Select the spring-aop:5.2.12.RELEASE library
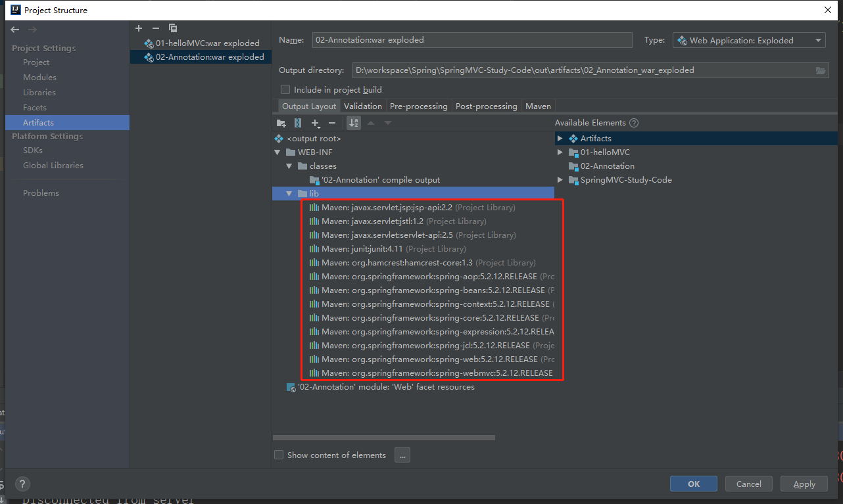The height and width of the screenshot is (504, 843). pyautogui.click(x=432, y=277)
